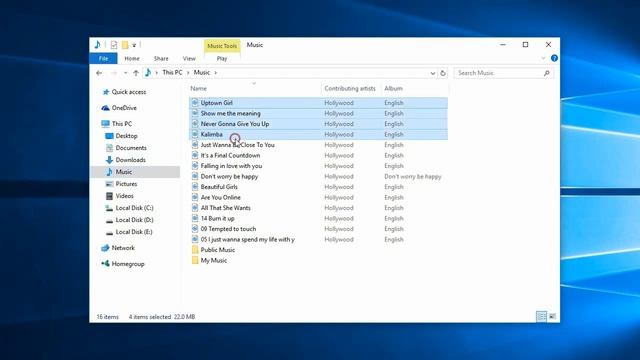Open Documents in the sidebar

[x=131, y=148]
